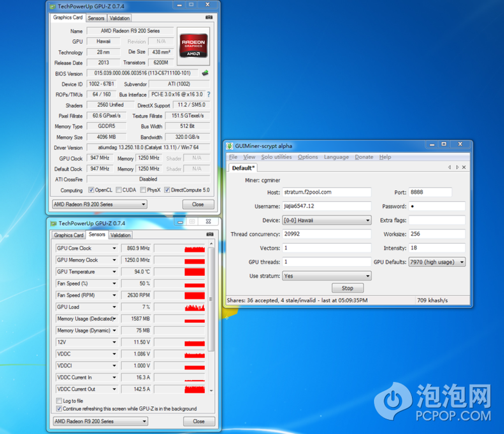Viewport: 504px width, 434px height.
Task: Open GPU selector dropdown in Graphics Card window
Action: click(x=100, y=204)
